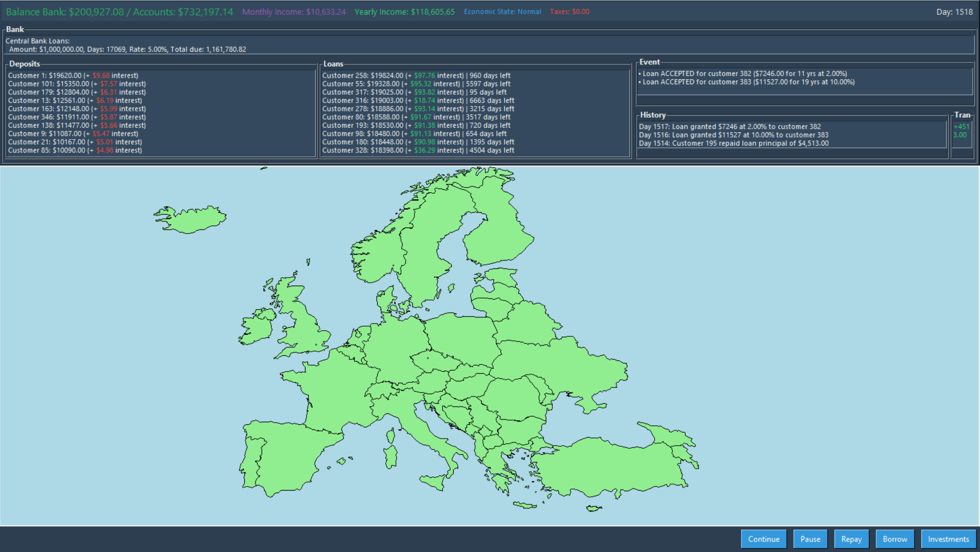Select Customer 328 loan row
This screenshot has width=980, height=552.
pos(418,150)
